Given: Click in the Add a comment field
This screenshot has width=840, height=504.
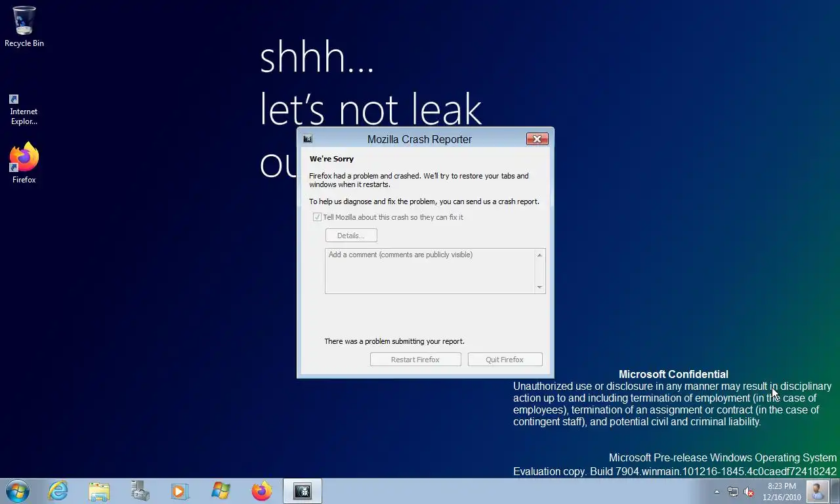Looking at the screenshot, I should point(430,271).
